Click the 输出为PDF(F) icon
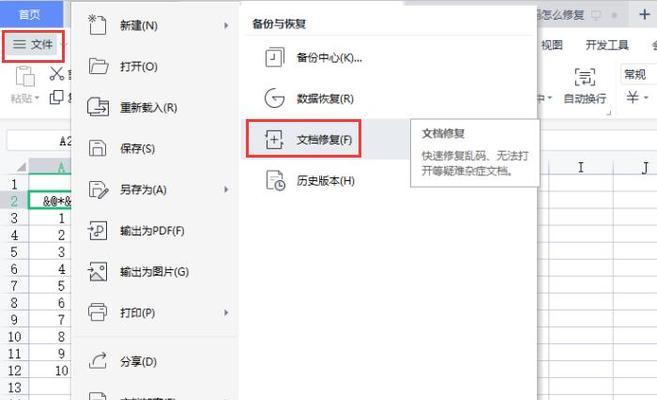The height and width of the screenshot is (400, 657). [x=97, y=230]
